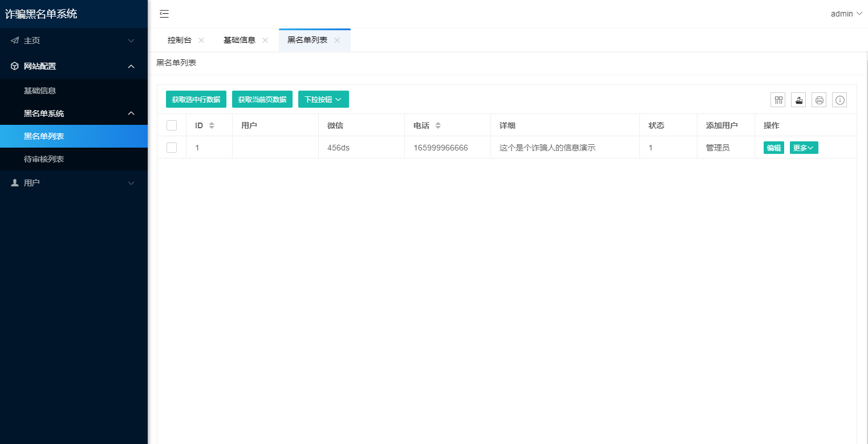The height and width of the screenshot is (444, 868).
Task: Click the export table data icon
Action: tap(798, 100)
